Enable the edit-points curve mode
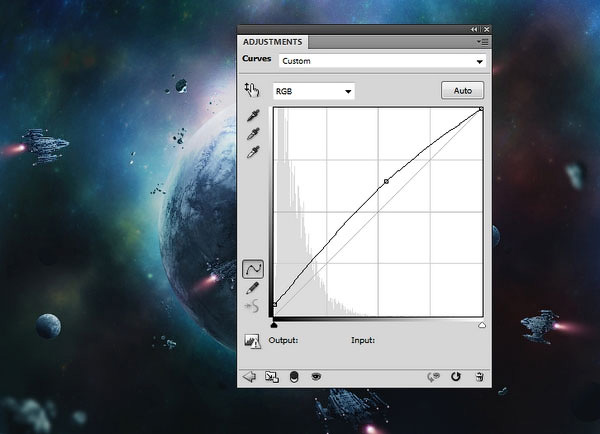Viewport: 600px width, 434px height. pyautogui.click(x=253, y=269)
